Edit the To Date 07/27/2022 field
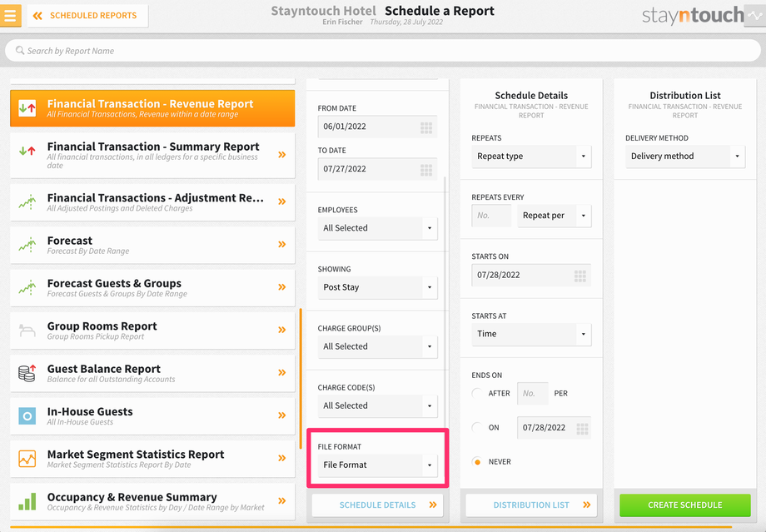Viewport: 766px width, 532px height. coord(377,169)
